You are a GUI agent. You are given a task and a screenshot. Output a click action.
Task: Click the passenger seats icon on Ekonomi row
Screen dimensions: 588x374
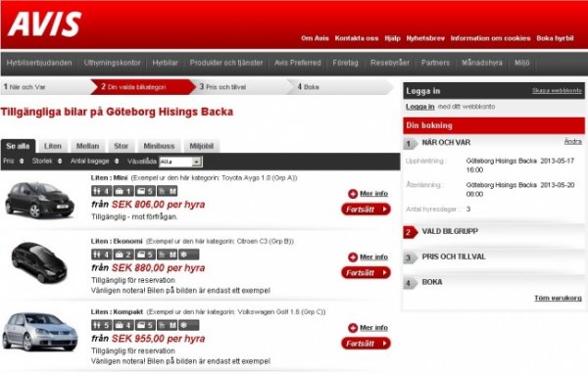[x=101, y=255]
